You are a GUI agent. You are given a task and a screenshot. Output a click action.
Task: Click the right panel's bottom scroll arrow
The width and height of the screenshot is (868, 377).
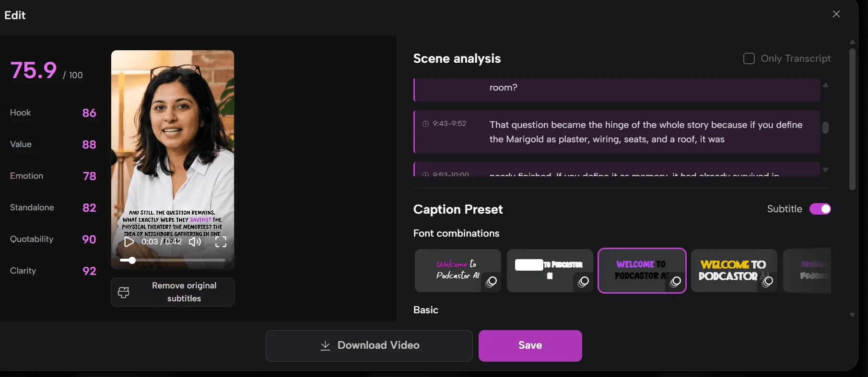tap(852, 315)
